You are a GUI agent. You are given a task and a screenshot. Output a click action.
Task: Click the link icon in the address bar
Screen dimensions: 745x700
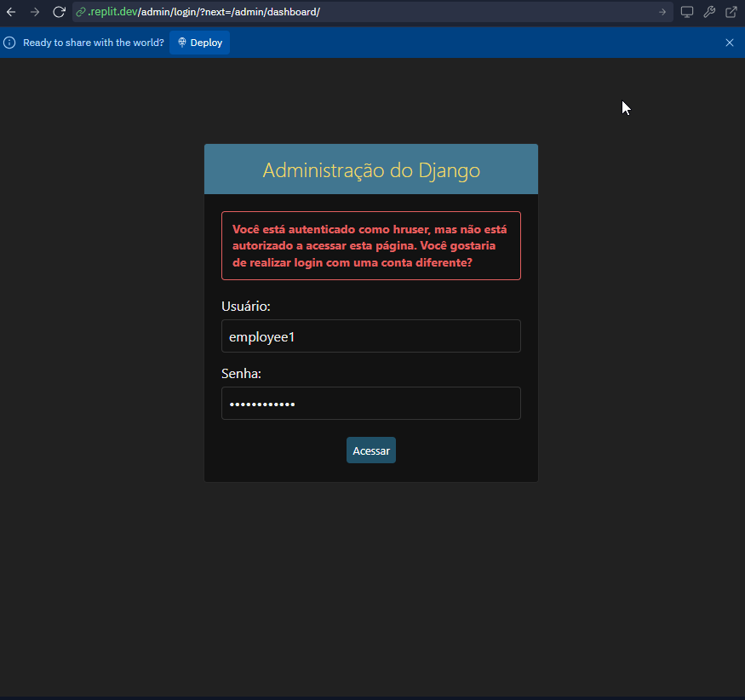pos(81,12)
